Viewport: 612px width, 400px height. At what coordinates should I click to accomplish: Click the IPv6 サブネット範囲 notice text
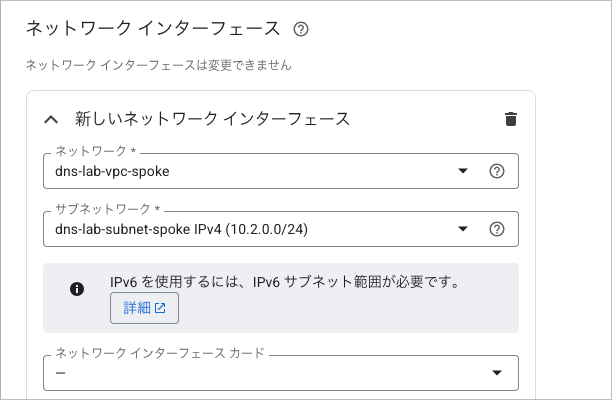click(285, 283)
